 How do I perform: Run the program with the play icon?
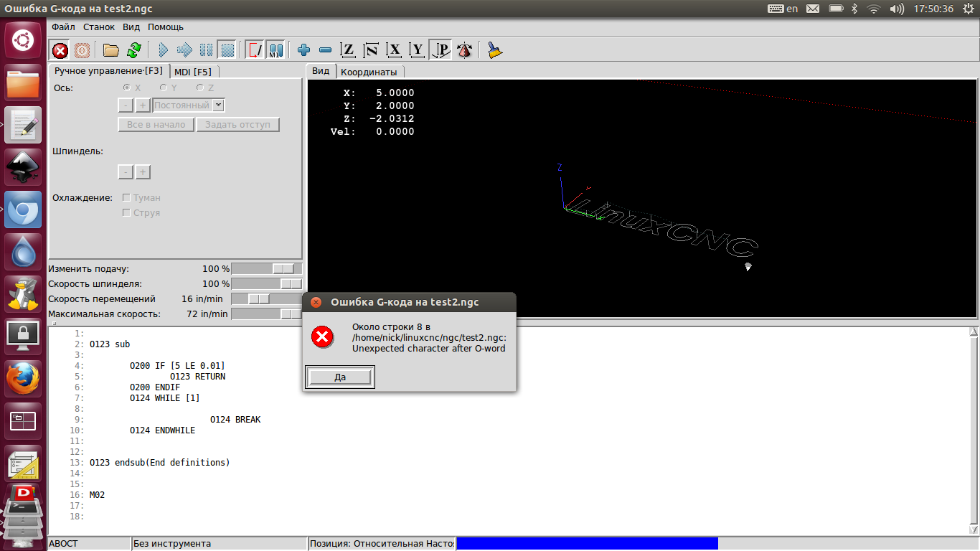163,50
